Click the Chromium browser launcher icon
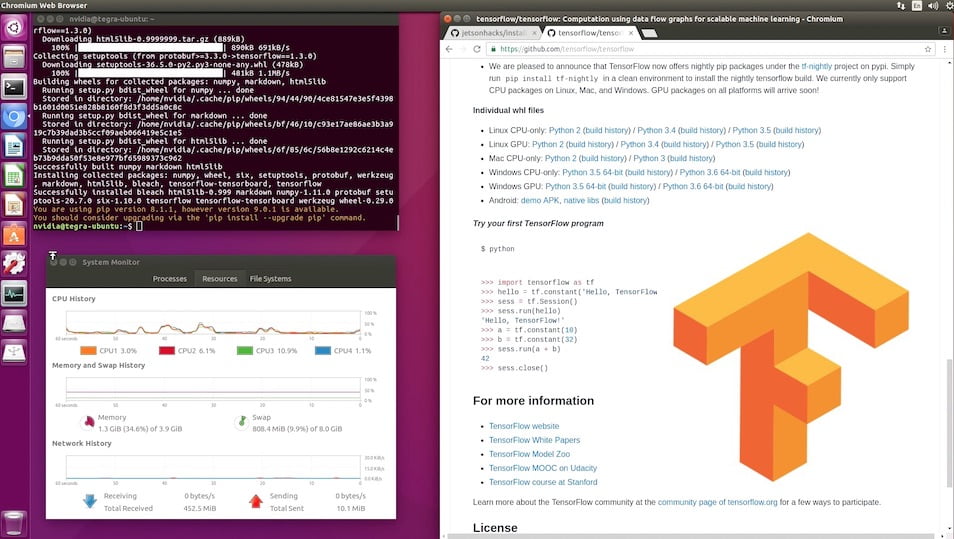 pyautogui.click(x=14, y=117)
